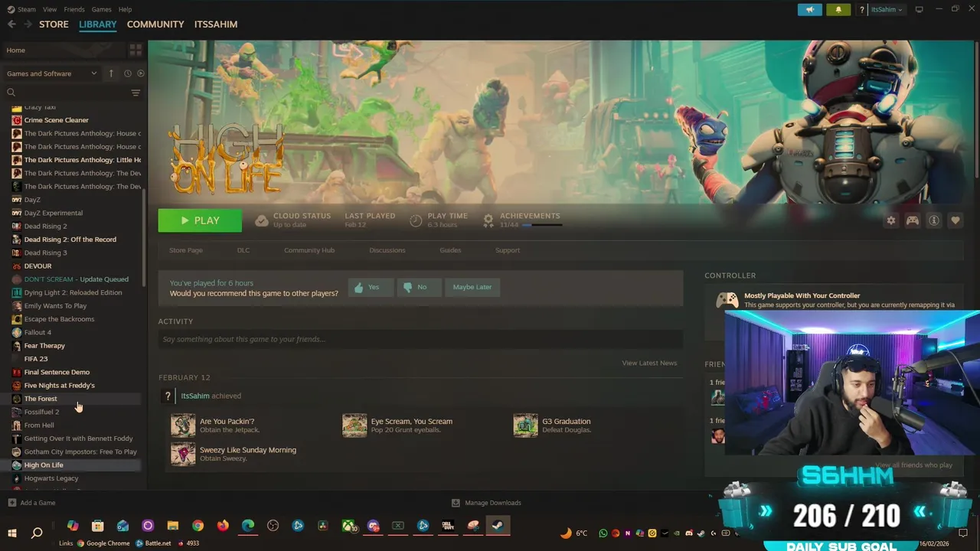Open High On Life settings gear

point(890,220)
